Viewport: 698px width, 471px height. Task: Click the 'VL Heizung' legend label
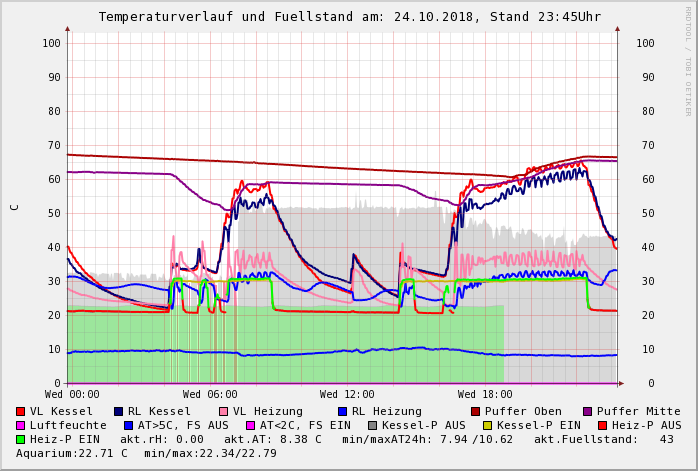tap(268, 411)
